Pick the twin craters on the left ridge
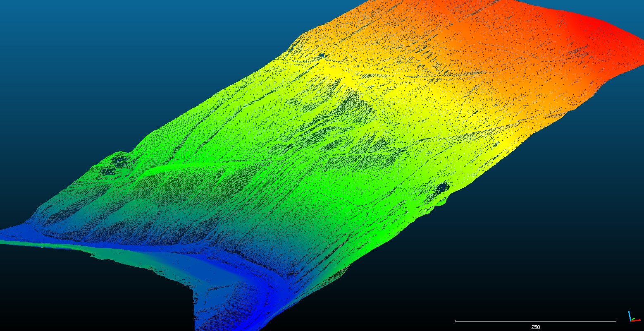Screen dimensions: 644x331 pos(116,164)
